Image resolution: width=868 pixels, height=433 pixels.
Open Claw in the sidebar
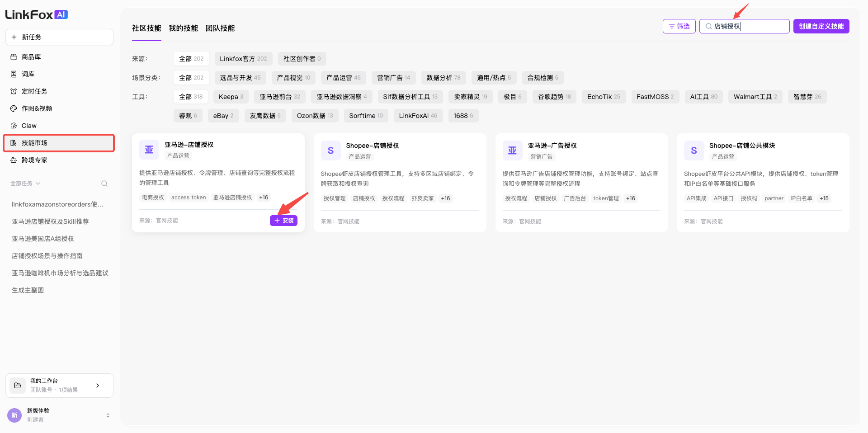(x=59, y=126)
